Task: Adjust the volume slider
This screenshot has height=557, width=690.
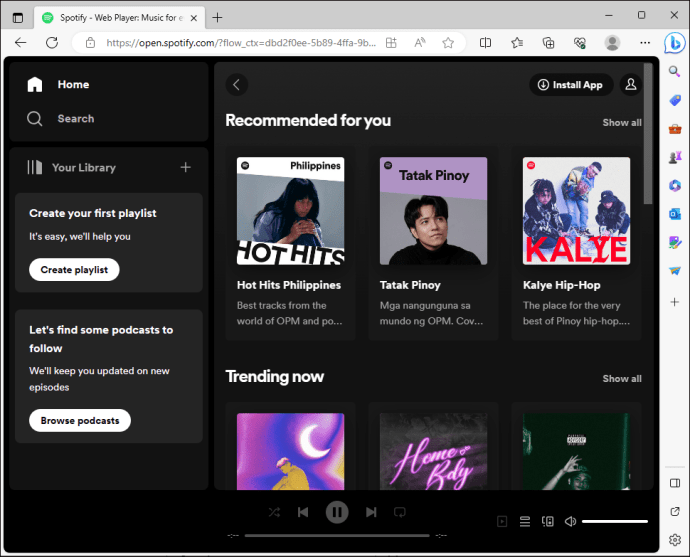Action: [x=615, y=522]
